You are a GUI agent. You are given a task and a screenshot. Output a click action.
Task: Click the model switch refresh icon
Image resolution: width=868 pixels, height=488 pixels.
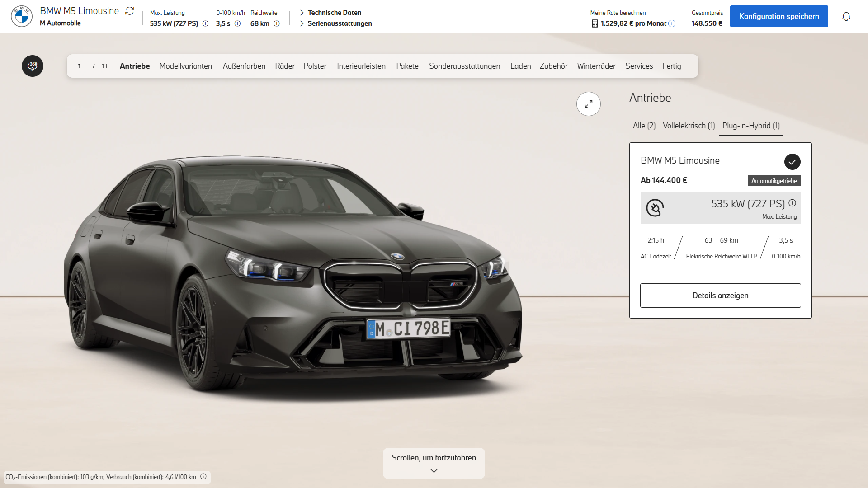130,11
